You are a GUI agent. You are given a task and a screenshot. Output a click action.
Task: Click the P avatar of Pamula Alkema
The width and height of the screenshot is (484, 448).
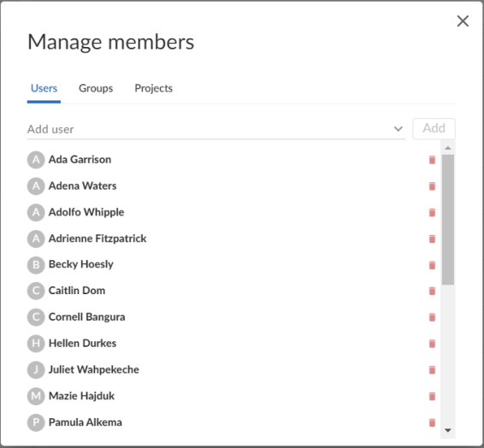[36, 422]
